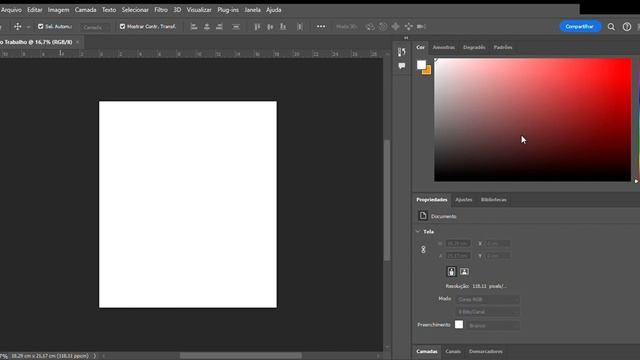Open the Texto menu
Screen dimensions: 640x360
(109, 10)
